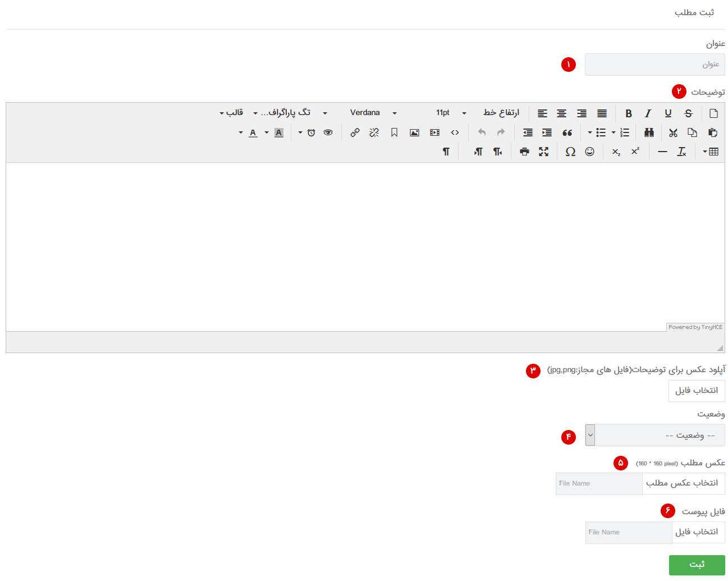Click the new document icon
Image resolution: width=728 pixels, height=581 pixels.
(713, 113)
